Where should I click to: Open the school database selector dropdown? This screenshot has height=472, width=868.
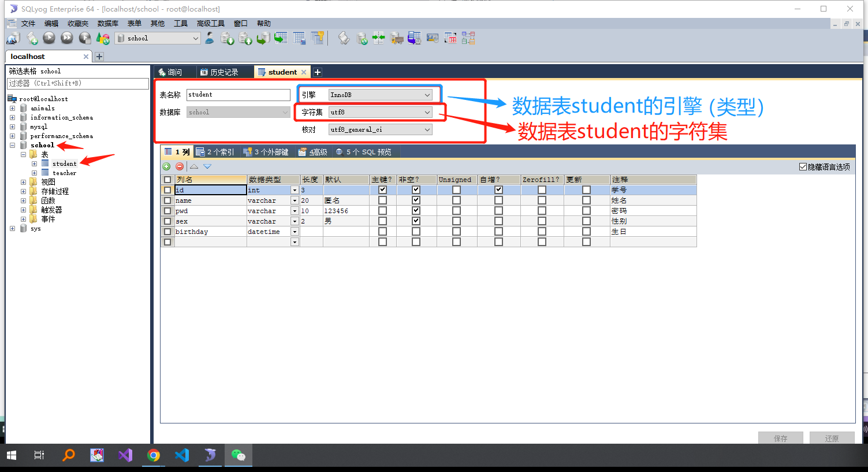pyautogui.click(x=158, y=38)
